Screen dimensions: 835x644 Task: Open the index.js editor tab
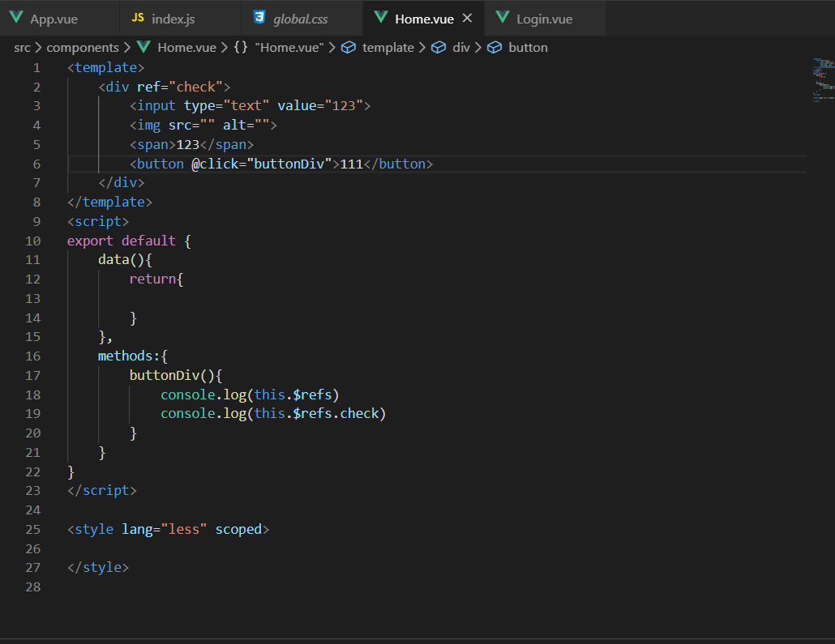(x=180, y=19)
